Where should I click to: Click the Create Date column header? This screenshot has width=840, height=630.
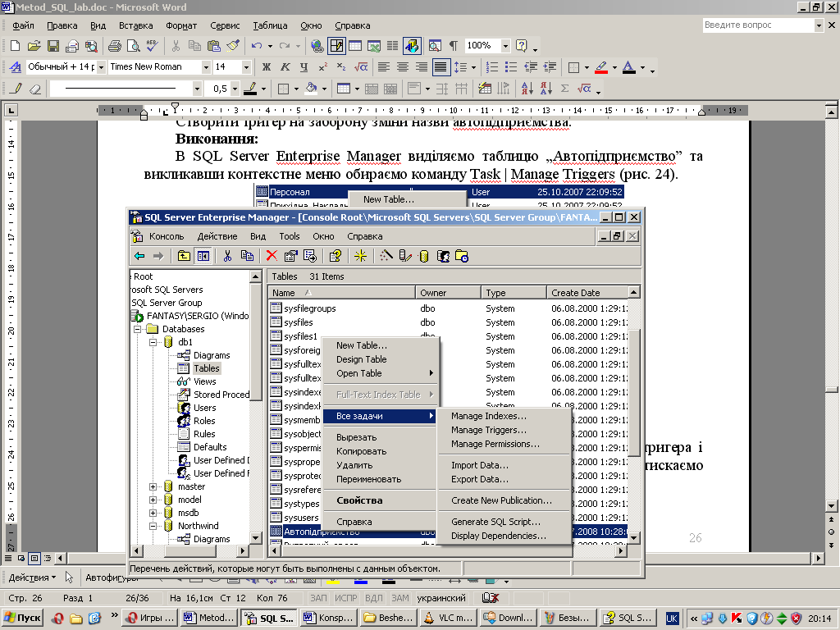[x=587, y=293]
